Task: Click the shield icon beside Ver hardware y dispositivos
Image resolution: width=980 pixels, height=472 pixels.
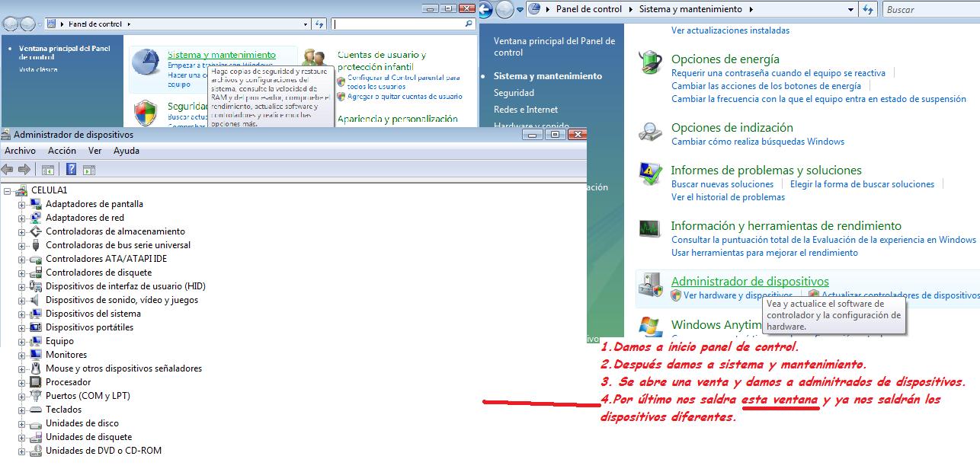Action: click(676, 295)
